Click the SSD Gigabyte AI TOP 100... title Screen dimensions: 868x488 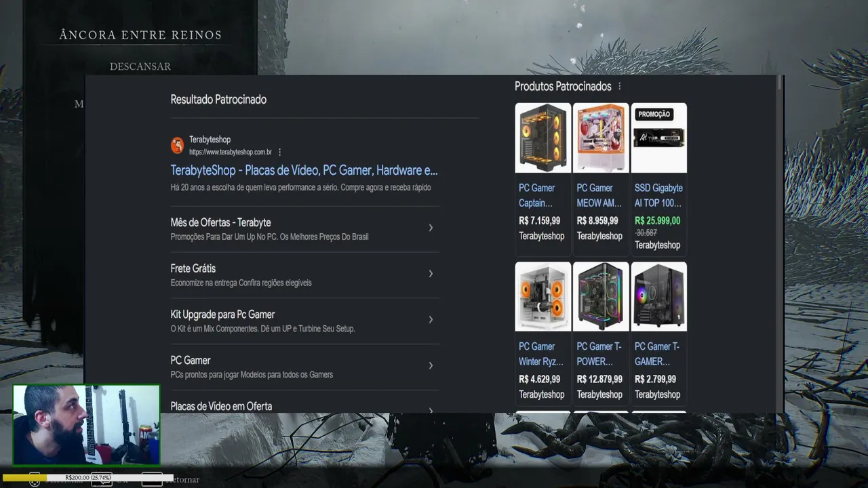(x=658, y=195)
